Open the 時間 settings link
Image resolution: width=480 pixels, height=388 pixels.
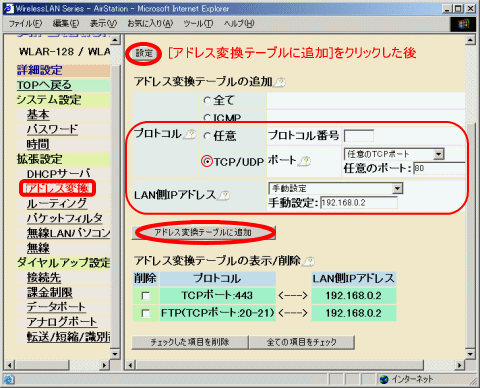tap(38, 144)
